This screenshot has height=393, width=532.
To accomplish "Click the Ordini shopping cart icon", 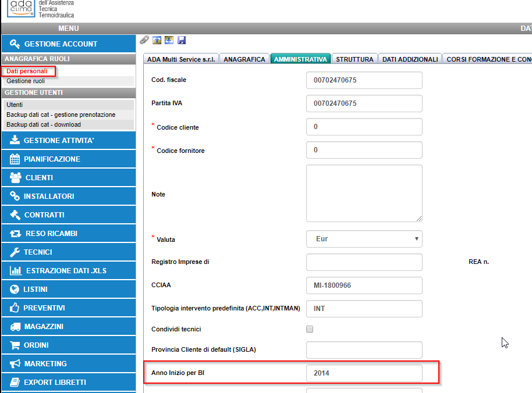I will (15, 345).
